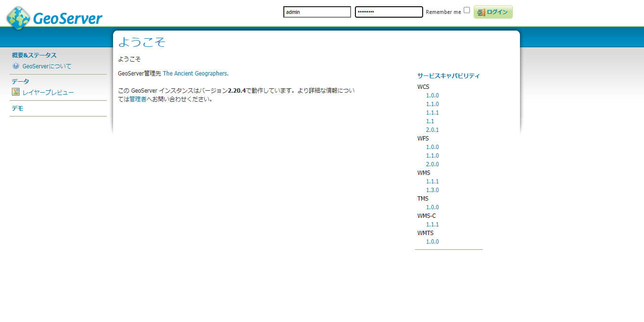Image resolution: width=644 pixels, height=322 pixels.
Task: Click the TMS service label
Action: click(423, 199)
